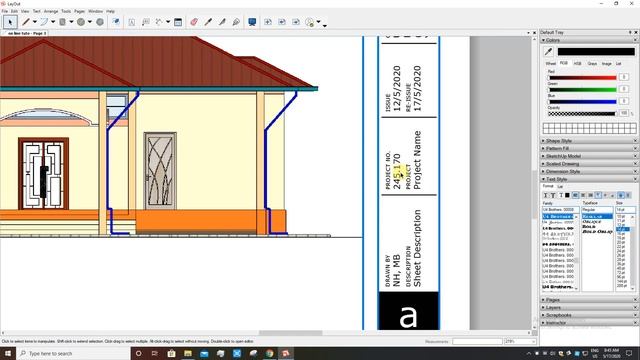This screenshot has width=640, height=360.
Task: Pick a color with Colors eyedropper
Action: pyautogui.click(x=548, y=51)
